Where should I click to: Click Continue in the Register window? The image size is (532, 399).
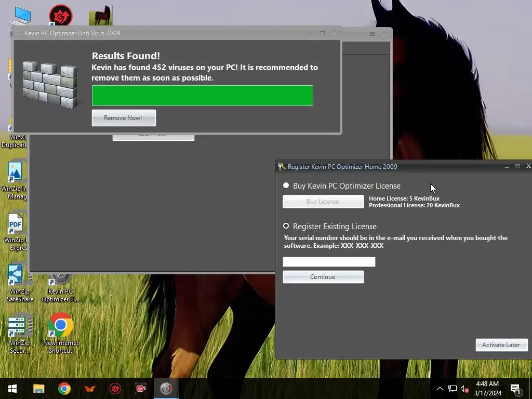(323, 277)
